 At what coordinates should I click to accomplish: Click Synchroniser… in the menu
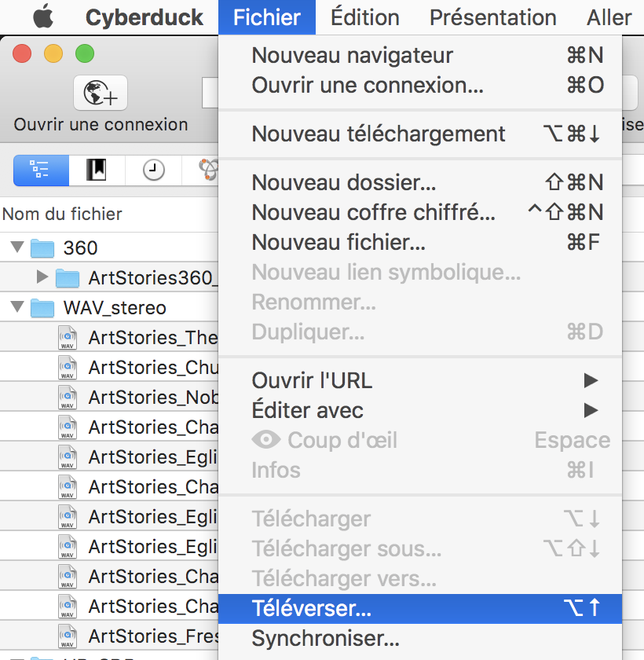pos(325,637)
